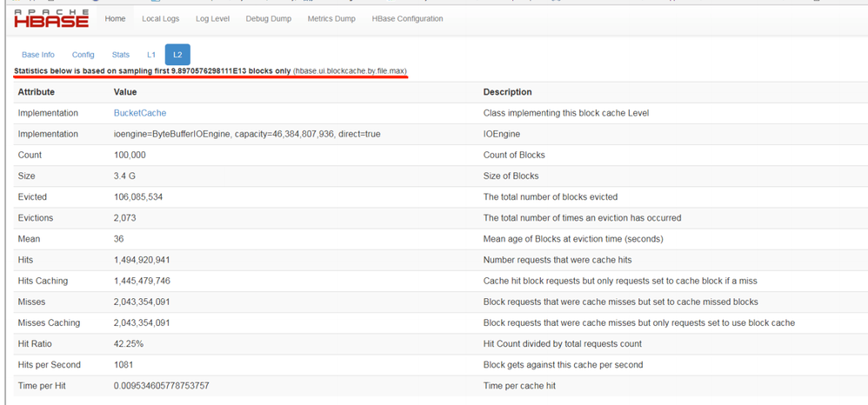Select Hit Ratio value 42.25%
This screenshot has height=405, width=868.
129,343
